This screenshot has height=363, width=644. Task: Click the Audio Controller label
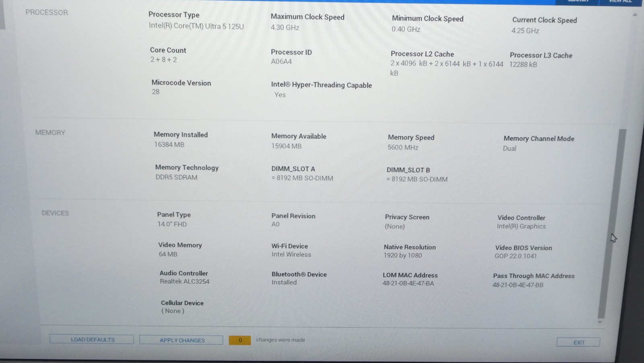[x=184, y=273]
